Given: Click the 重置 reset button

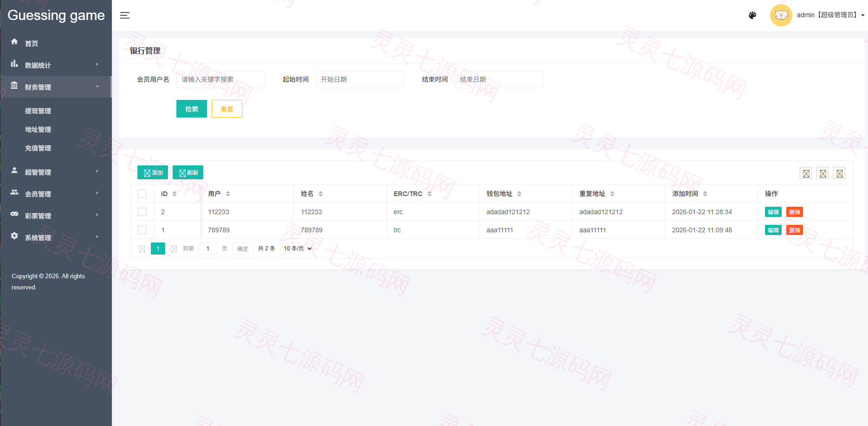Looking at the screenshot, I should point(227,109).
